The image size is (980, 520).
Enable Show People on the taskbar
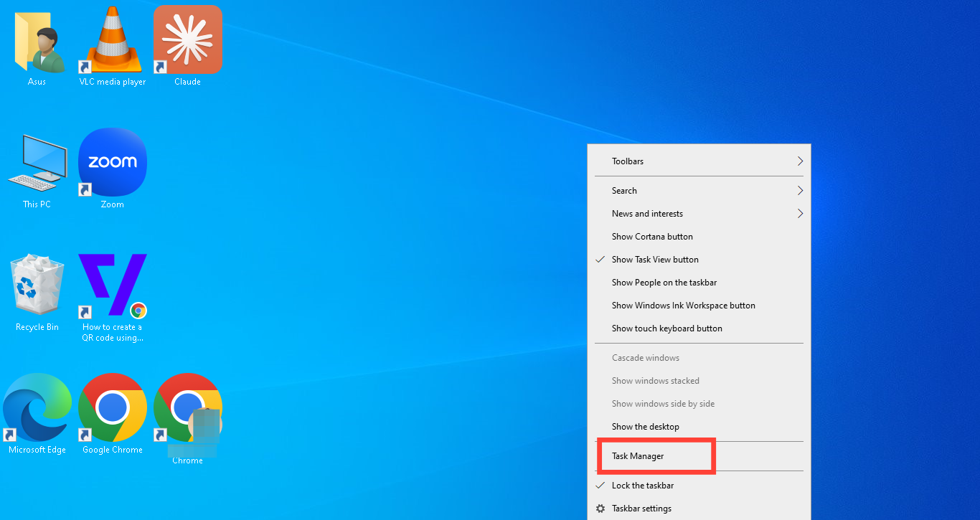click(x=699, y=283)
